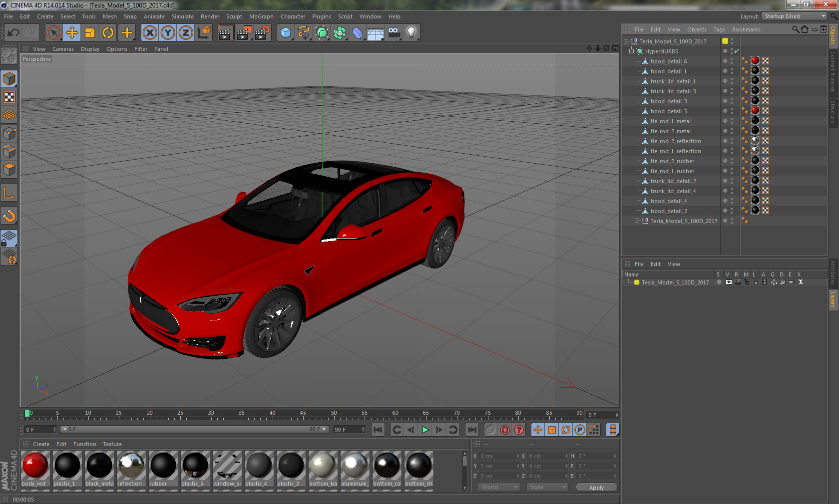Render to Picture Viewer
This screenshot has height=504, width=839.
tap(244, 33)
